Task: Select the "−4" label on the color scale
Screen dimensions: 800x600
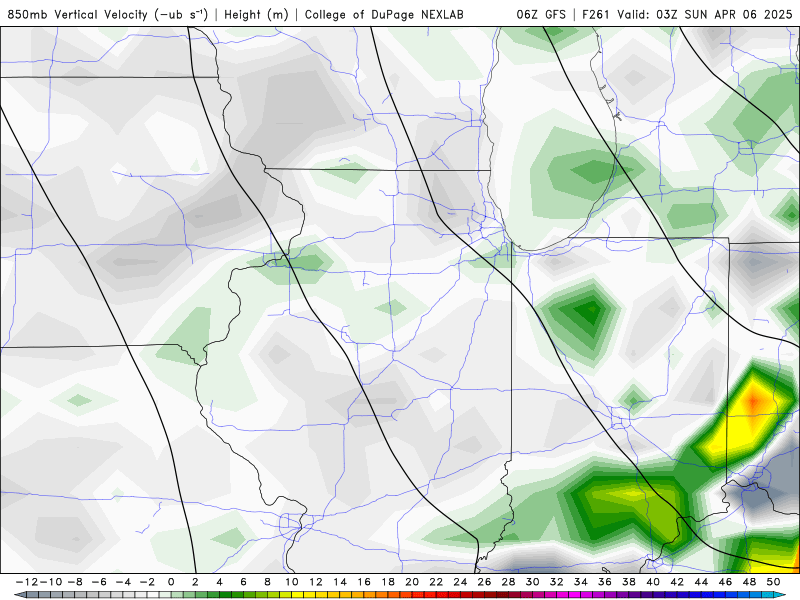Action: (x=122, y=582)
